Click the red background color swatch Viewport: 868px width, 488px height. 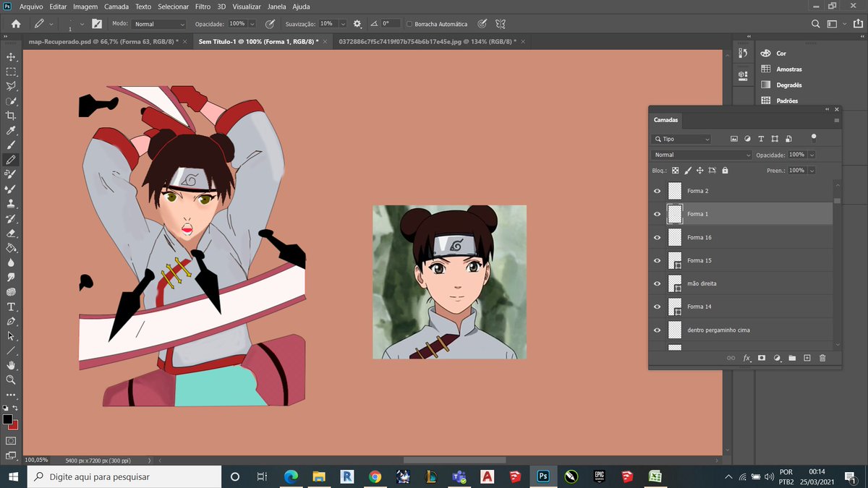point(14,426)
